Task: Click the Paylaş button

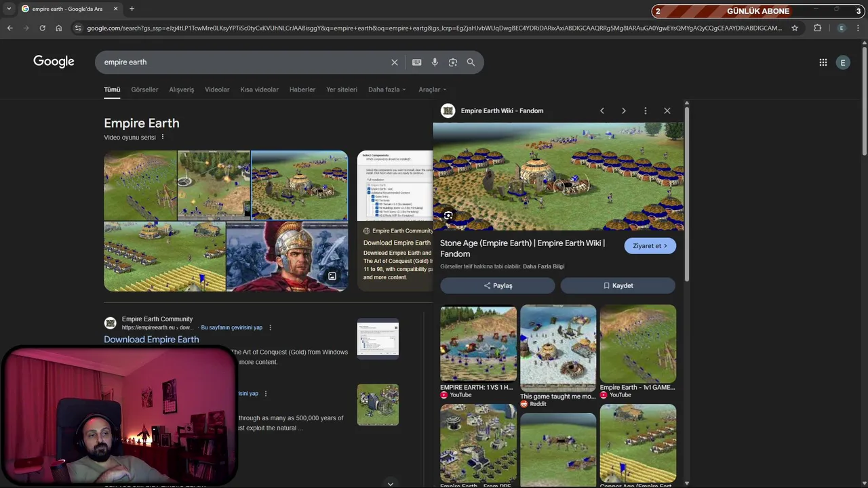Action: pos(498,285)
